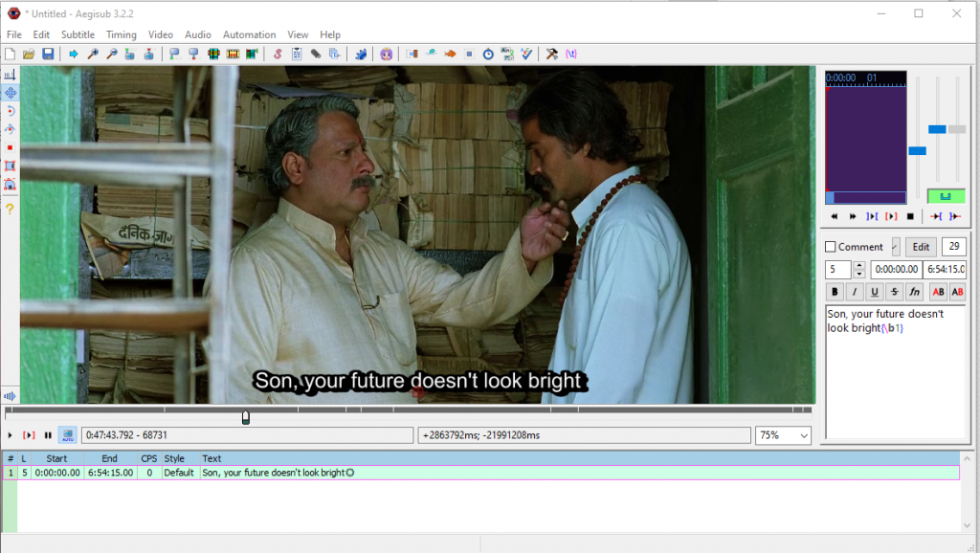Screen dimensions: 980x553
Task: Toggle video auto-scroll button
Action: coord(67,435)
